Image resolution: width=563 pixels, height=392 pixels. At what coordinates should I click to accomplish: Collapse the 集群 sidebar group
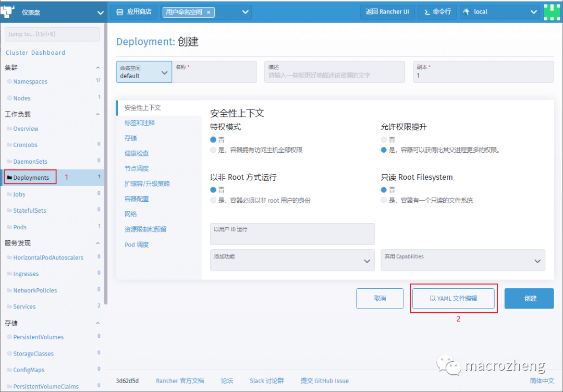[97, 67]
